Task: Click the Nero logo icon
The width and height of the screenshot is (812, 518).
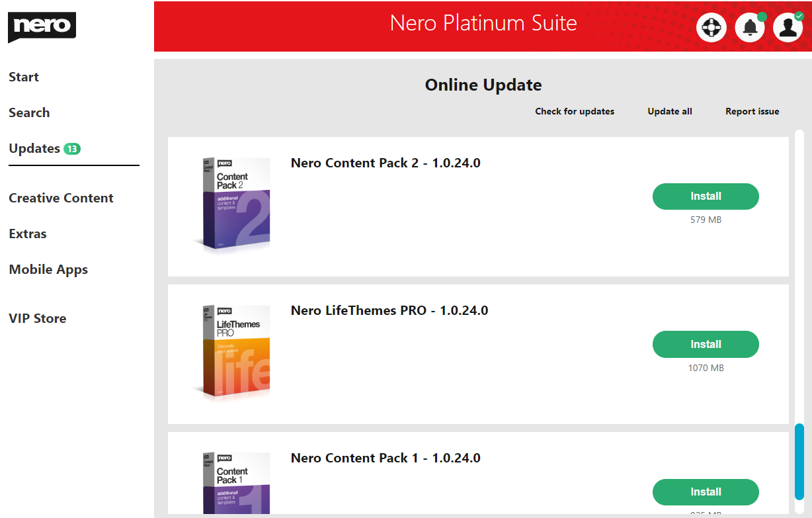Action: pos(42,27)
